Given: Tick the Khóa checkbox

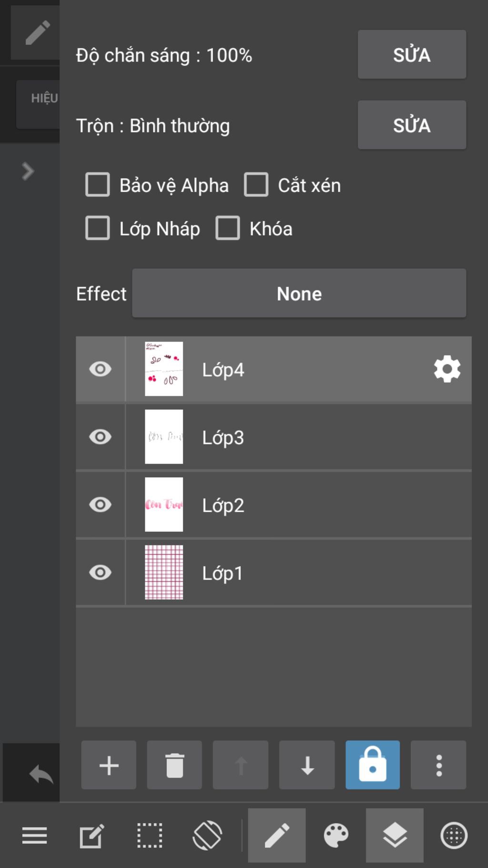Looking at the screenshot, I should 228,228.
